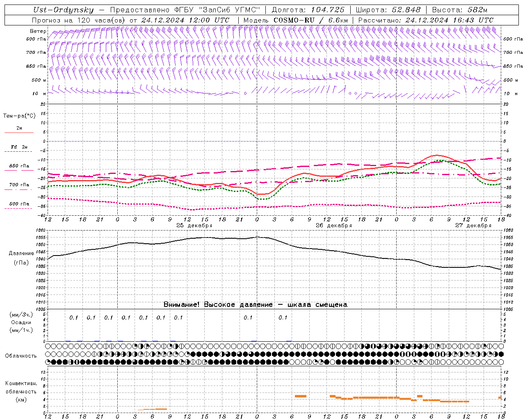Click the Модель COSMO-RU / 6.6км label
Screen dimensions: 525x420
point(296,20)
